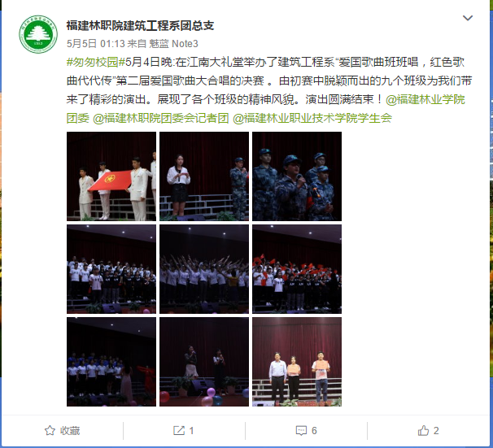Open the choir waving red flags photo
Screen dimensions: 493x448
pyautogui.click(x=297, y=269)
